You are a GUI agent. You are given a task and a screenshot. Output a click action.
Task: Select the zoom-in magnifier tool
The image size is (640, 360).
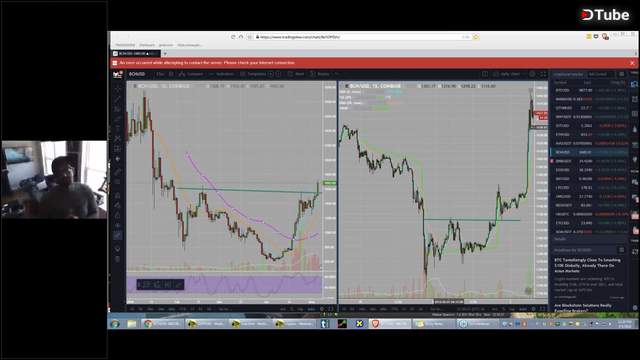(118, 182)
